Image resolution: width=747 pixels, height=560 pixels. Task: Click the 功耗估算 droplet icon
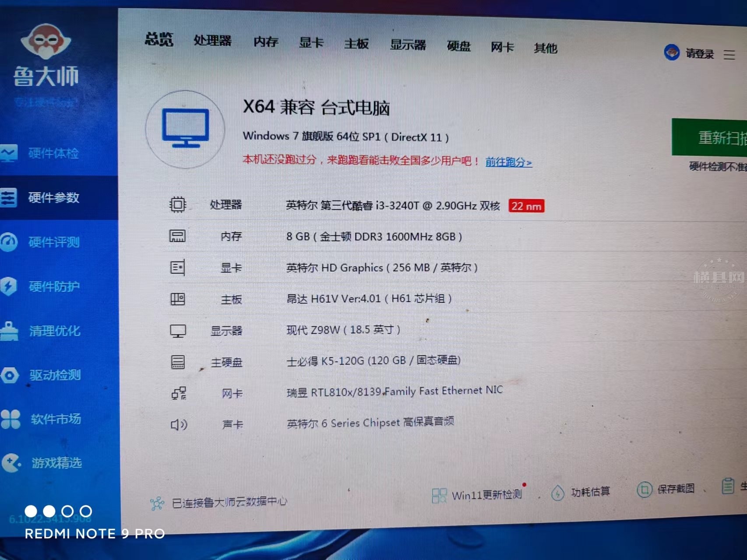coord(557,493)
